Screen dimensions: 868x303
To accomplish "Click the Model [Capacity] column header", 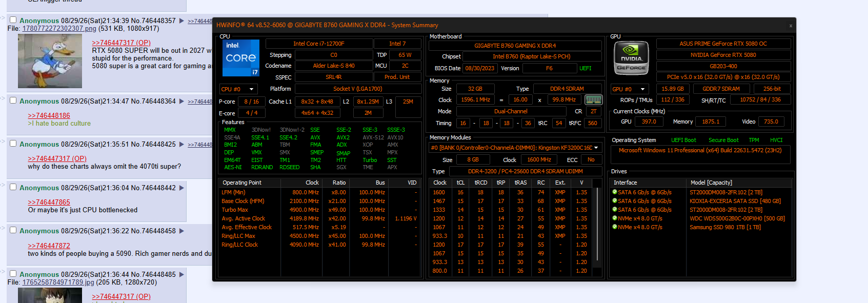I will (738, 183).
